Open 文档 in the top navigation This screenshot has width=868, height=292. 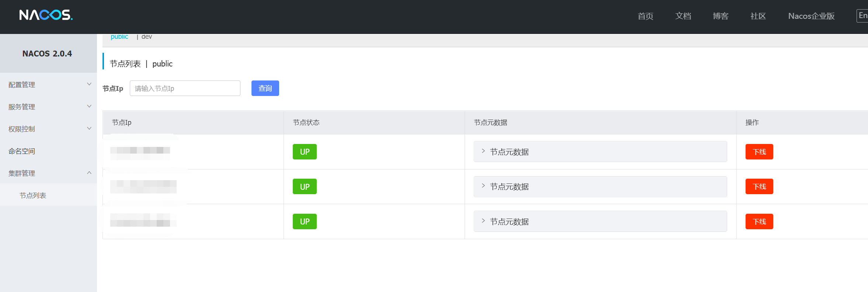(683, 16)
